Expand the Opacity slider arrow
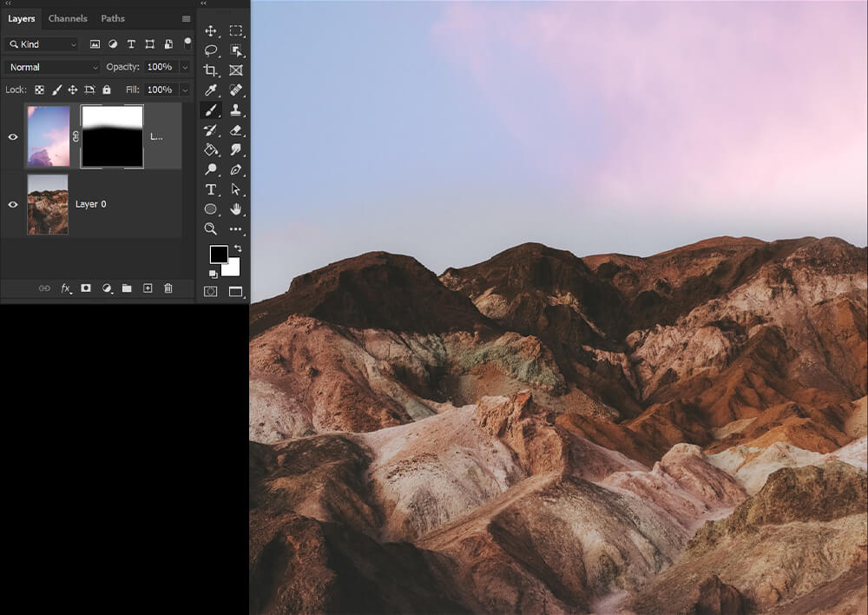This screenshot has width=868, height=615. pos(185,67)
